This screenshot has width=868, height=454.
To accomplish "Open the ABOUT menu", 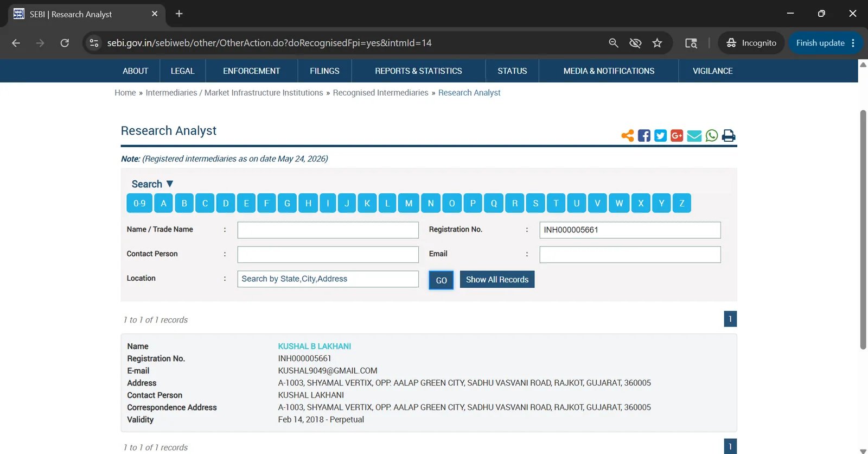I will click(135, 71).
